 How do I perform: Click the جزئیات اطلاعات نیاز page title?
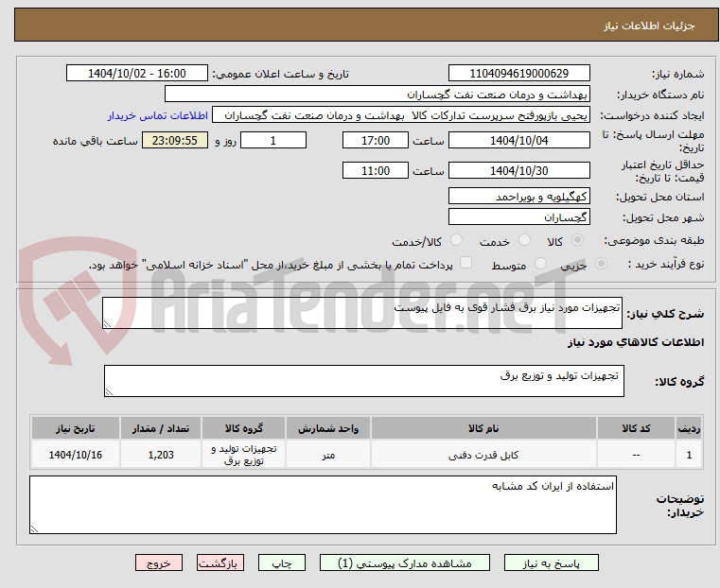click(649, 26)
